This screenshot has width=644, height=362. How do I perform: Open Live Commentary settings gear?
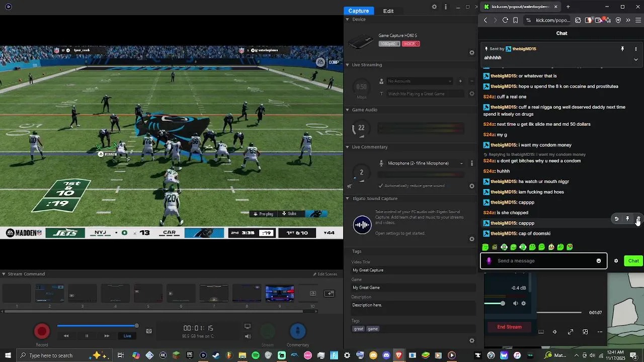472,186
